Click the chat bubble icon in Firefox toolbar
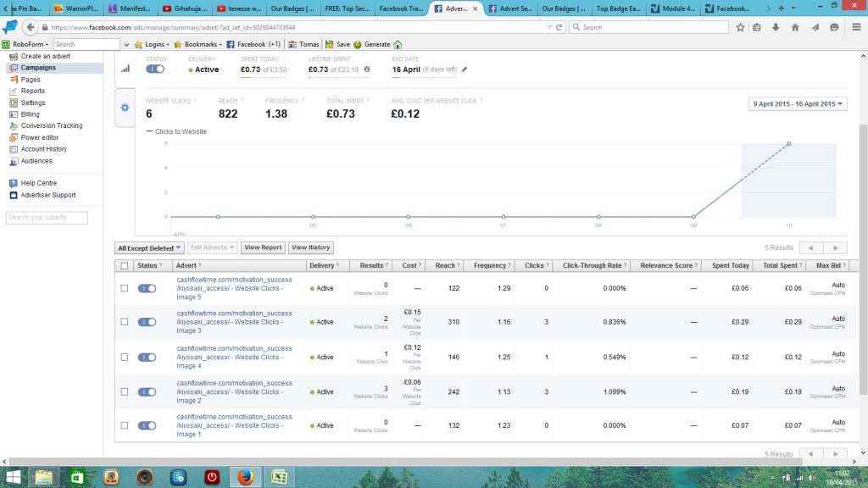This screenshot has height=488, width=868. click(x=834, y=27)
